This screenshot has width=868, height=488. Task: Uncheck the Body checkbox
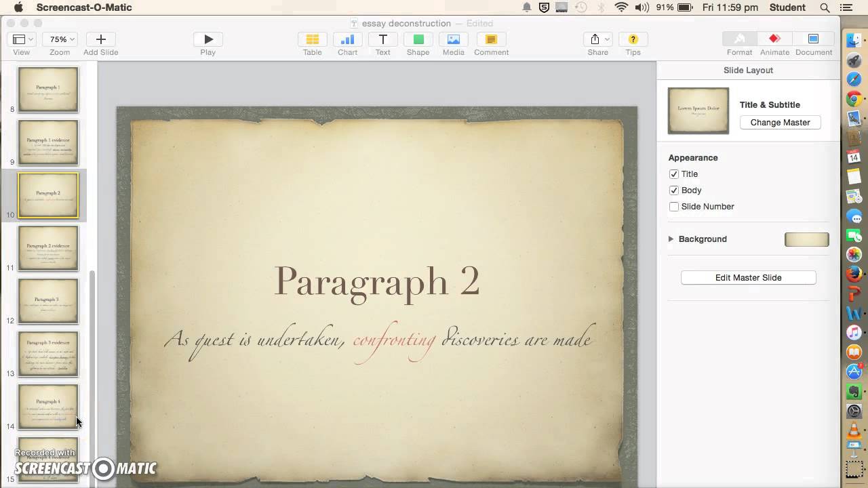tap(674, 190)
